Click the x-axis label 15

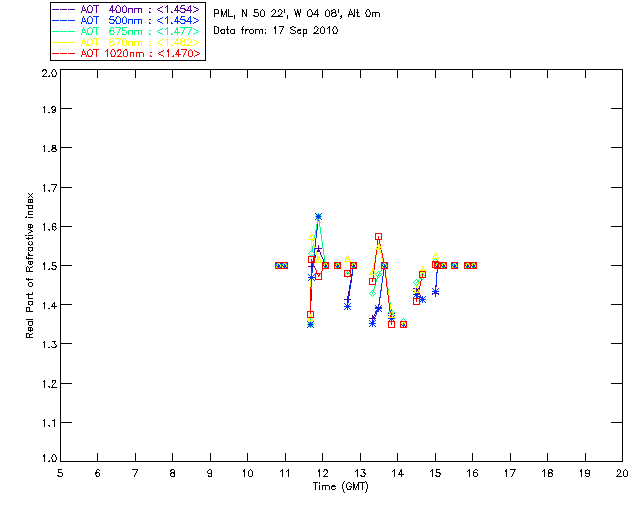coord(435,473)
